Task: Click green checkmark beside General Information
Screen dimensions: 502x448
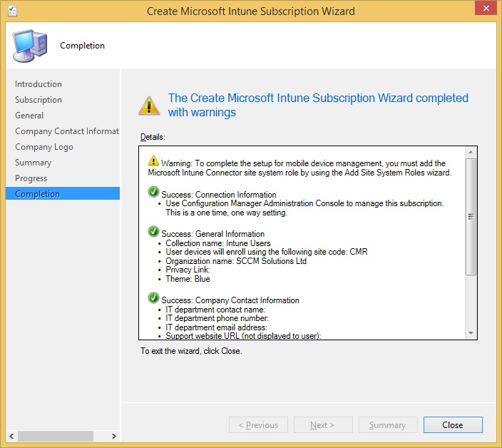Action: [153, 232]
